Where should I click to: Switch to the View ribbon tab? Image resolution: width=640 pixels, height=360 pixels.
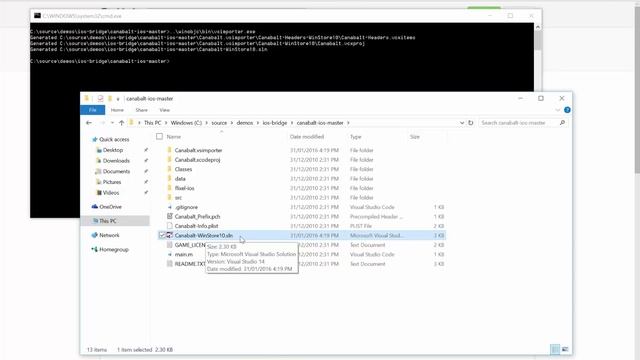tap(164, 110)
